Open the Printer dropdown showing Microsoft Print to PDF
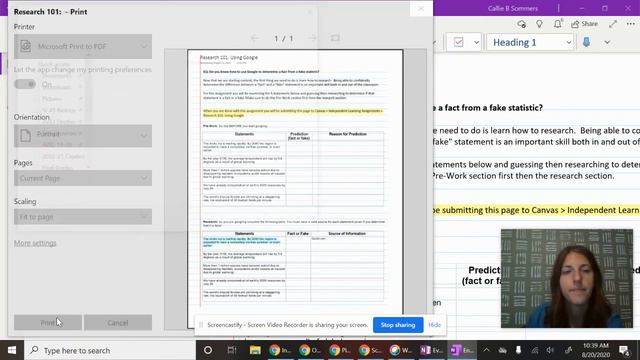Viewport: 640px width, 360px height. pos(83,47)
